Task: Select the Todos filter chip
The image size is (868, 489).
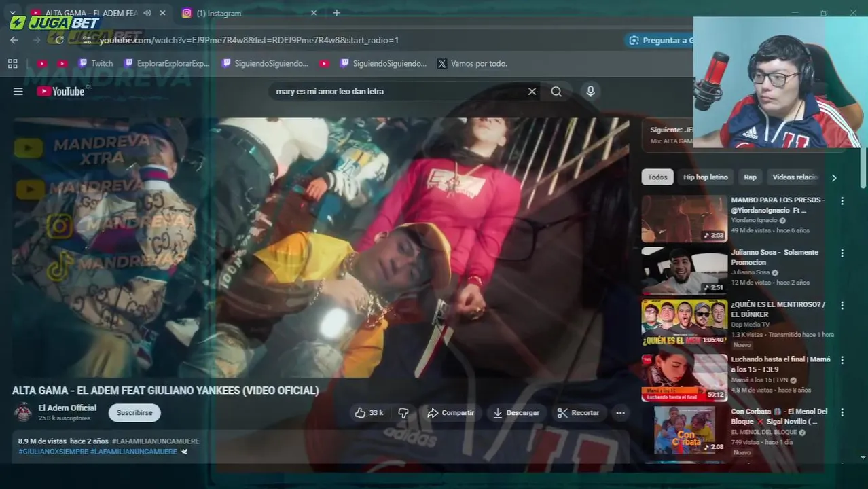Action: tap(657, 177)
